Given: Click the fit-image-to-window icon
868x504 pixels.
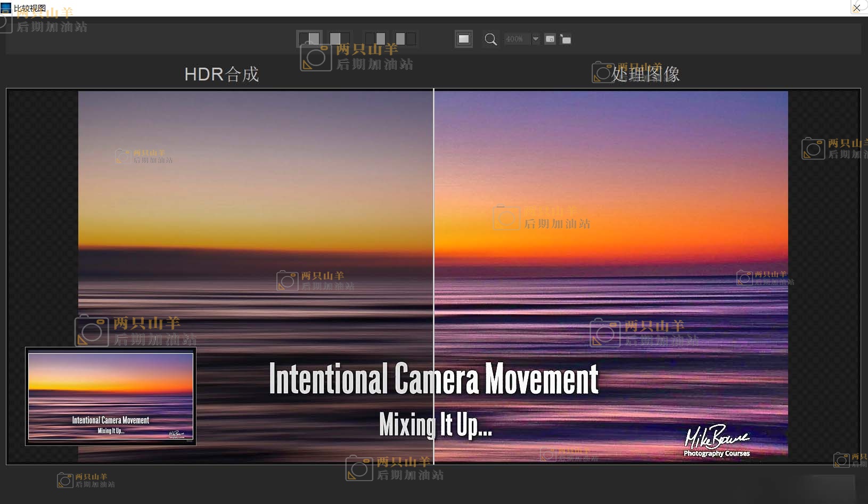Looking at the screenshot, I should pyautogui.click(x=464, y=39).
